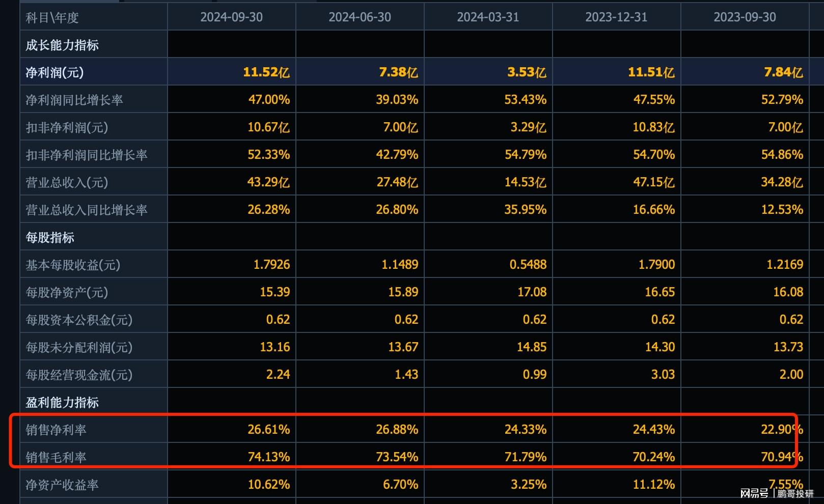Viewport: 824px width, 504px height.
Task: Select the 销售净利率 row label
Action: [56, 430]
